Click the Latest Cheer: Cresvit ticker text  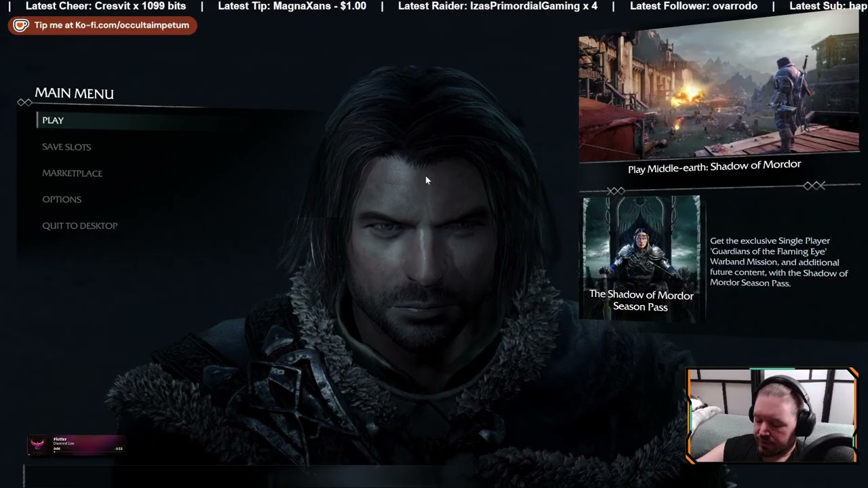[106, 6]
